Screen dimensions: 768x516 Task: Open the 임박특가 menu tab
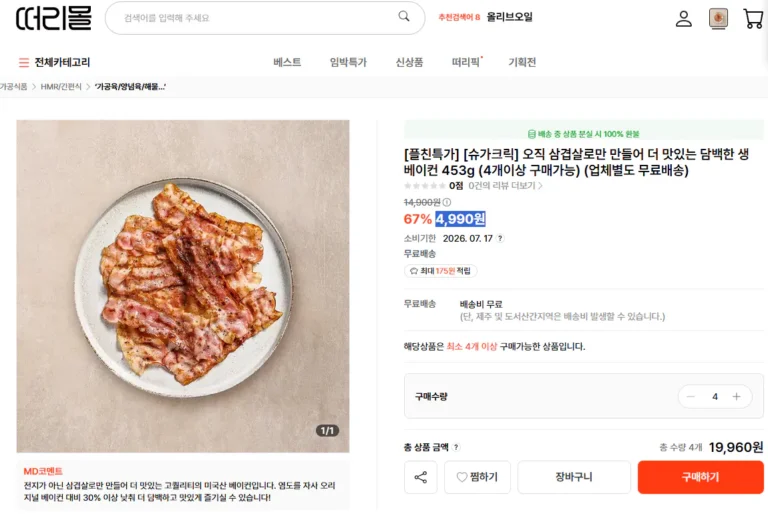[x=348, y=62]
